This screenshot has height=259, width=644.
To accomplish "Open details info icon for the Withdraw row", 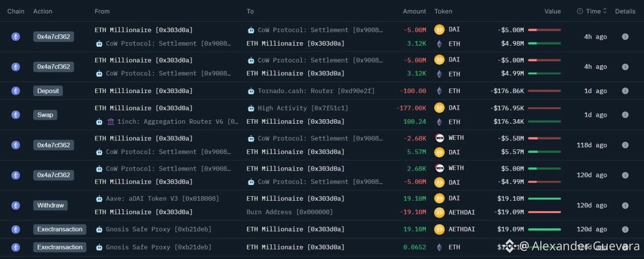I will point(625,205).
